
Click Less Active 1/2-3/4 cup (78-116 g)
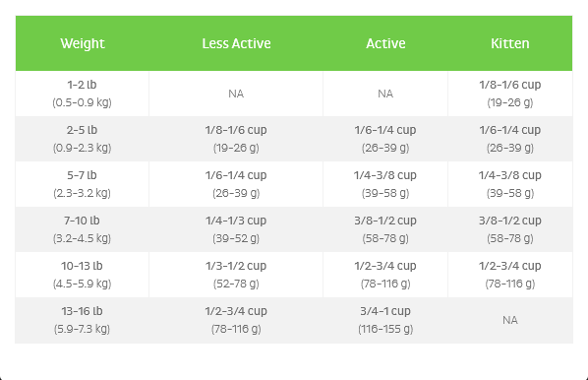coord(236,320)
